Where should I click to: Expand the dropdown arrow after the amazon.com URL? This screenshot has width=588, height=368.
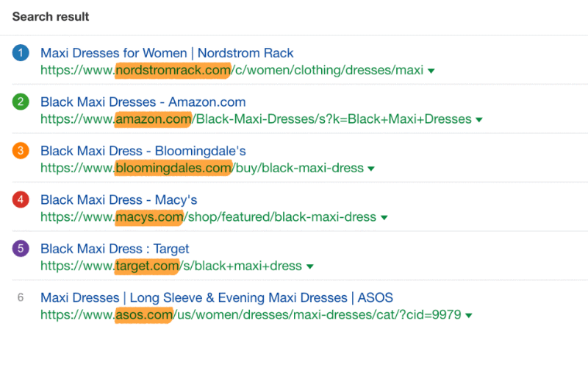pyautogui.click(x=479, y=120)
